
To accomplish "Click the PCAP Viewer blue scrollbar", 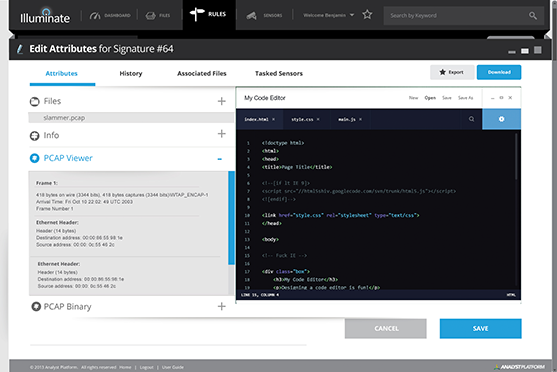I will pyautogui.click(x=231, y=218).
